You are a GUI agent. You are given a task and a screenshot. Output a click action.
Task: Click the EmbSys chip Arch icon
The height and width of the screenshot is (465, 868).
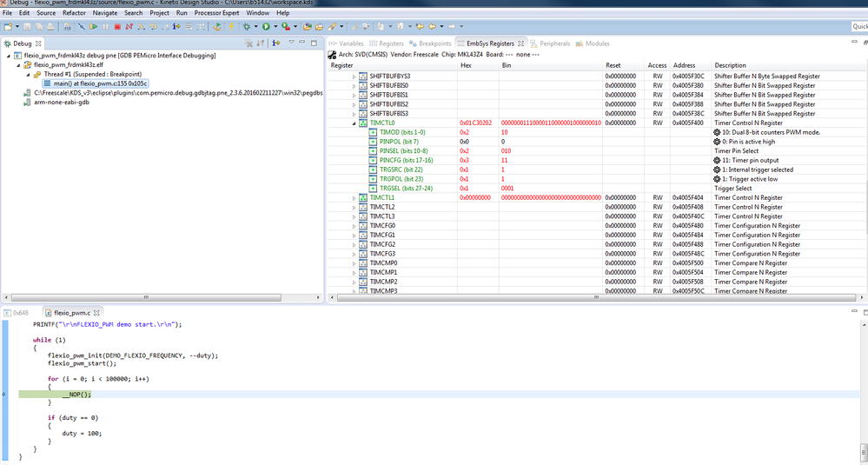point(332,55)
